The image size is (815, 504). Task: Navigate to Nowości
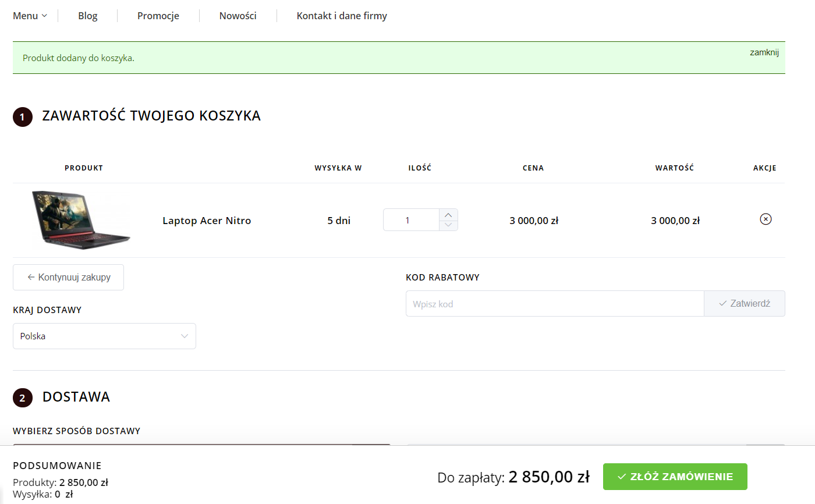coord(238,16)
